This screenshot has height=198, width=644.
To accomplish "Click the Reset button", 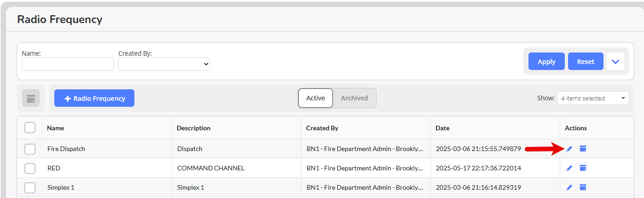I will [x=586, y=61].
